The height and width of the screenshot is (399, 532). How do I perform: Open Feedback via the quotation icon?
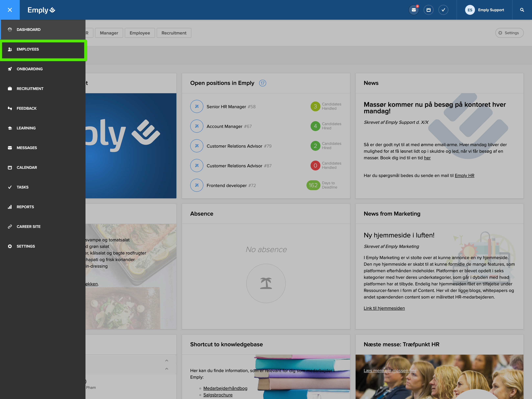tap(10, 108)
